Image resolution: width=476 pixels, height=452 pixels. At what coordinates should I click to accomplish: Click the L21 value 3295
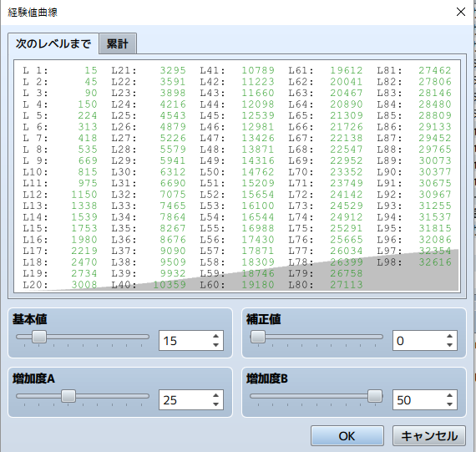click(173, 70)
